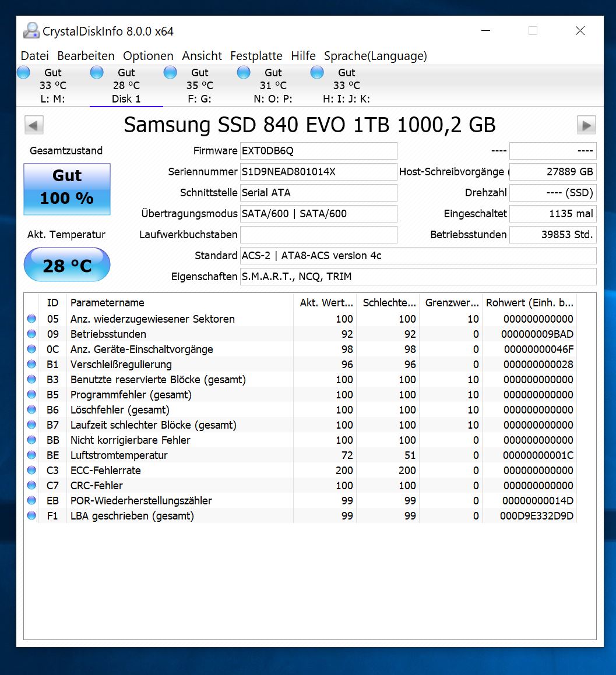Click status orb for attribute B3 row
Image resolution: width=616 pixels, height=675 pixels.
pyautogui.click(x=31, y=379)
